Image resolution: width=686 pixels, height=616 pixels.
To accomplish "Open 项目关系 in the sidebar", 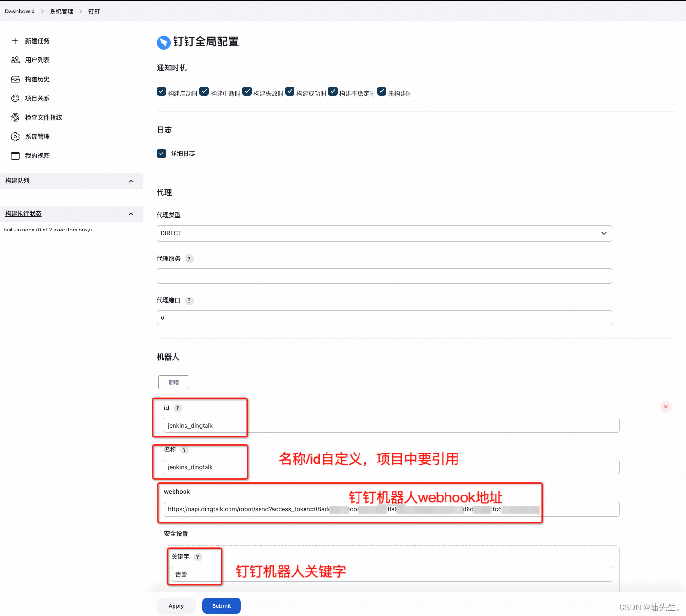I will tap(37, 98).
